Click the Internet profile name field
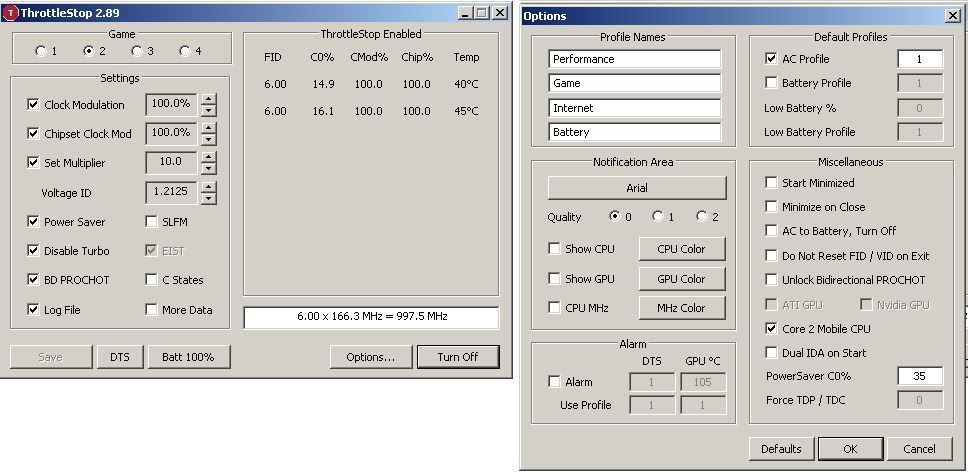Screen dimensions: 968x473 coord(634,108)
